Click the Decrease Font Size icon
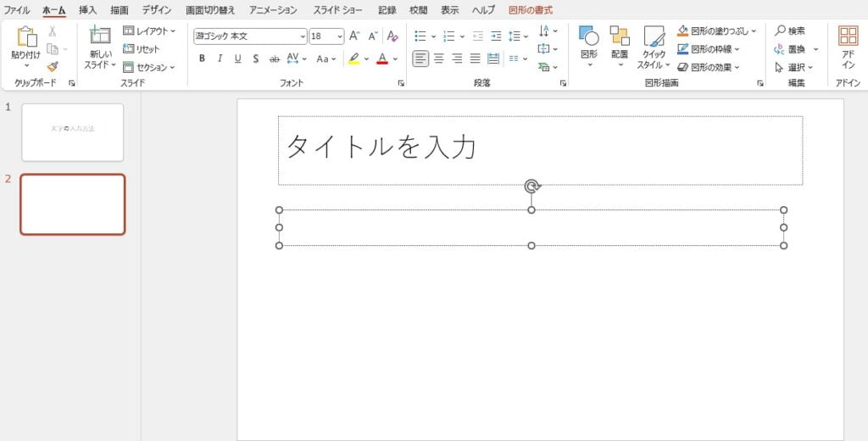The width and height of the screenshot is (868, 441). (x=373, y=36)
